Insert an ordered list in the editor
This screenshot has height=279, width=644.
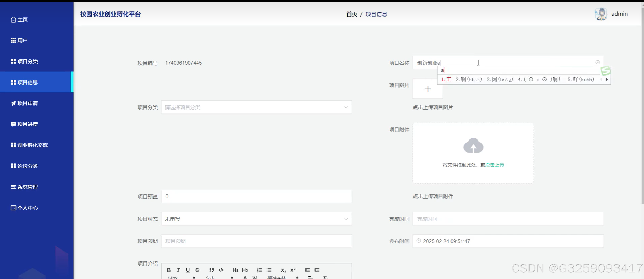pyautogui.click(x=259, y=270)
